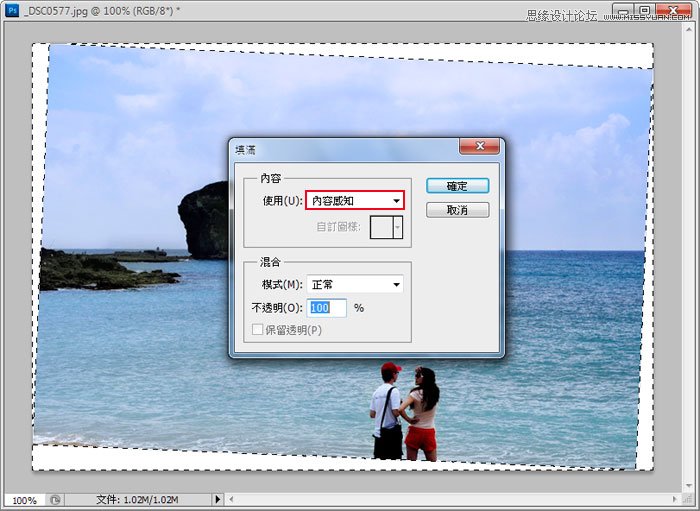Click the window resize grip corner
Viewport: 700px width, 511px height.
point(688,499)
